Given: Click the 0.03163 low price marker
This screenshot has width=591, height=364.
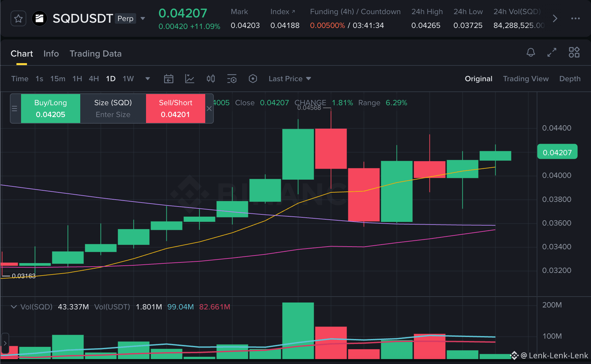Looking at the screenshot, I should (x=24, y=276).
